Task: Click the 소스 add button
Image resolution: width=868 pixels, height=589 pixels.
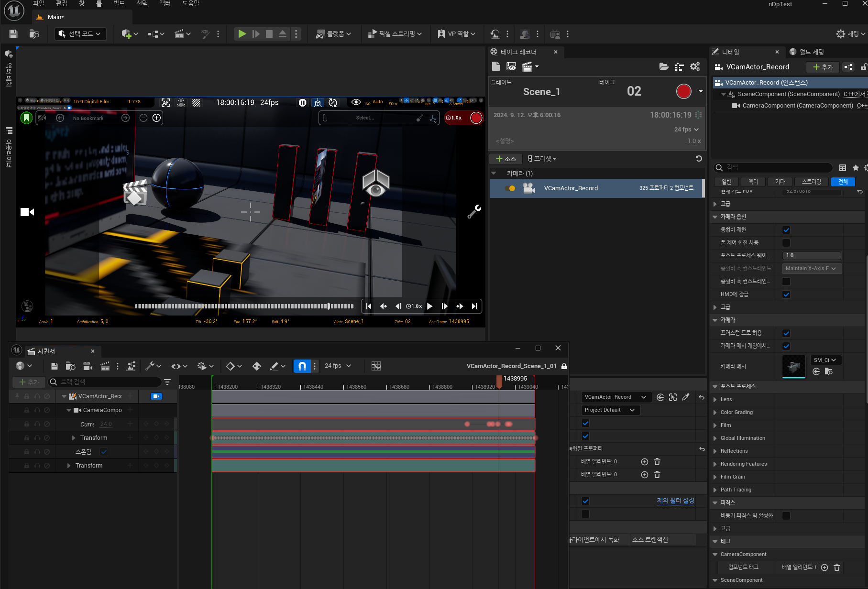Action: tap(506, 159)
